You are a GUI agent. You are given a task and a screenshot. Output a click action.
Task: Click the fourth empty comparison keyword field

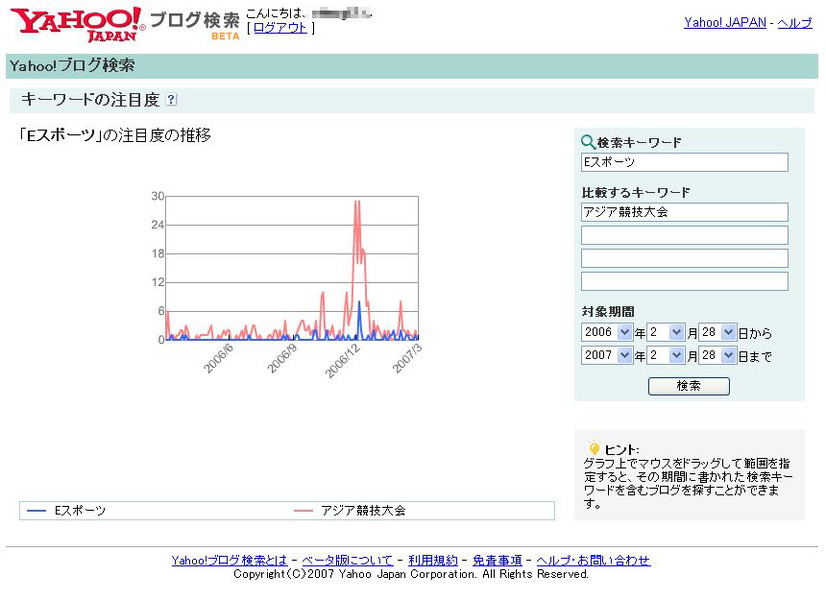684,281
